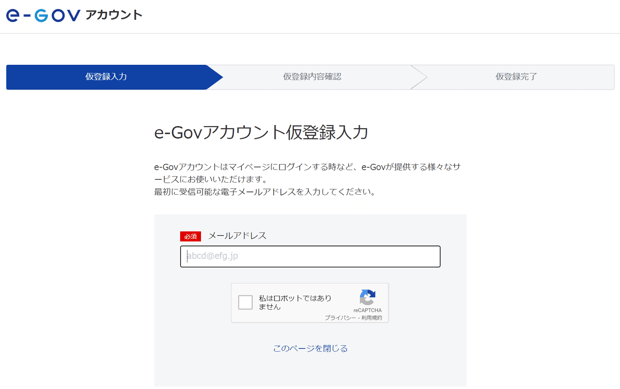
Task: Click このページを閉じる link
Action: click(310, 348)
